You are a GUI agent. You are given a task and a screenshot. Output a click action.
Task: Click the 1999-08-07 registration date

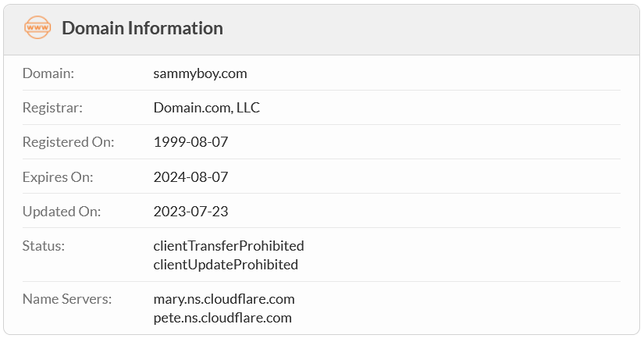(190, 142)
